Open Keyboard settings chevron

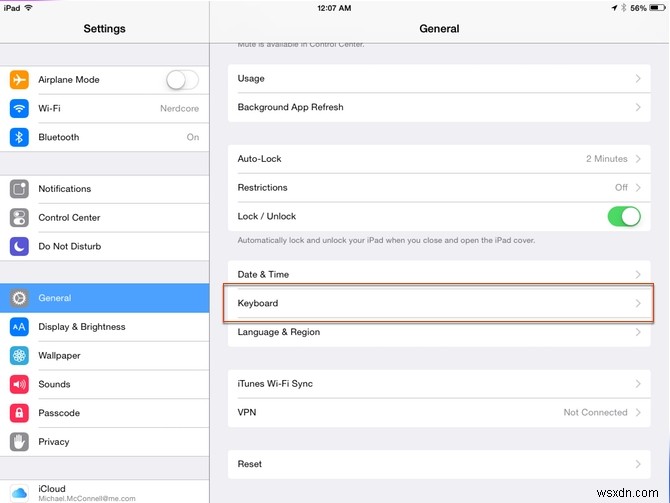coord(638,303)
